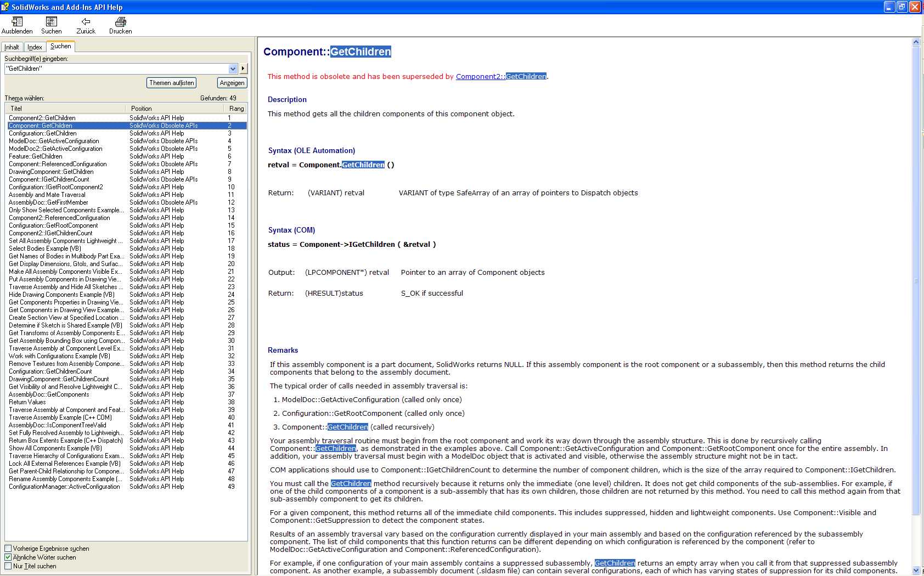924x576 pixels.
Task: Open 'Configuration::IGetRootComponent2' result
Action: [127, 187]
